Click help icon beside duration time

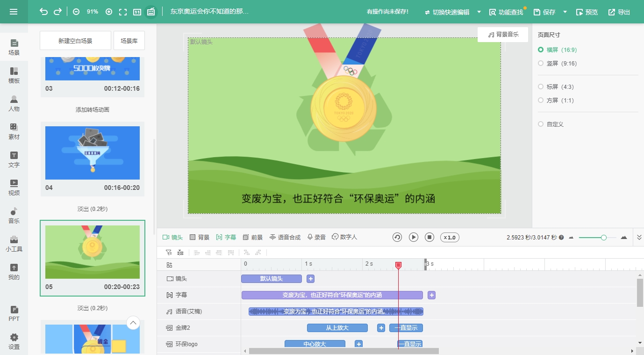(561, 238)
